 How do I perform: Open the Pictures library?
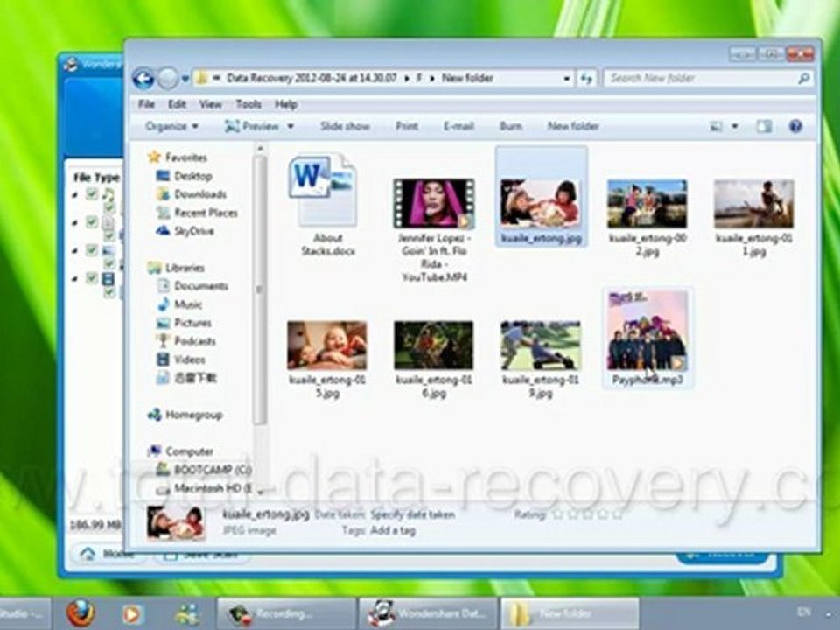click(192, 323)
